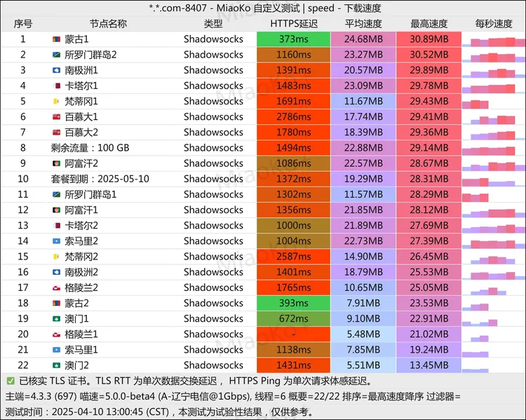
Task: Click the 节点名称 column header
Action: [108, 23]
